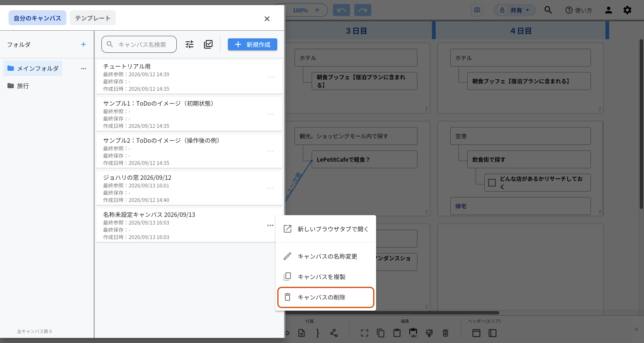The height and width of the screenshot is (343, 644).
Task: Click the 新規作成 button
Action: [x=253, y=44]
